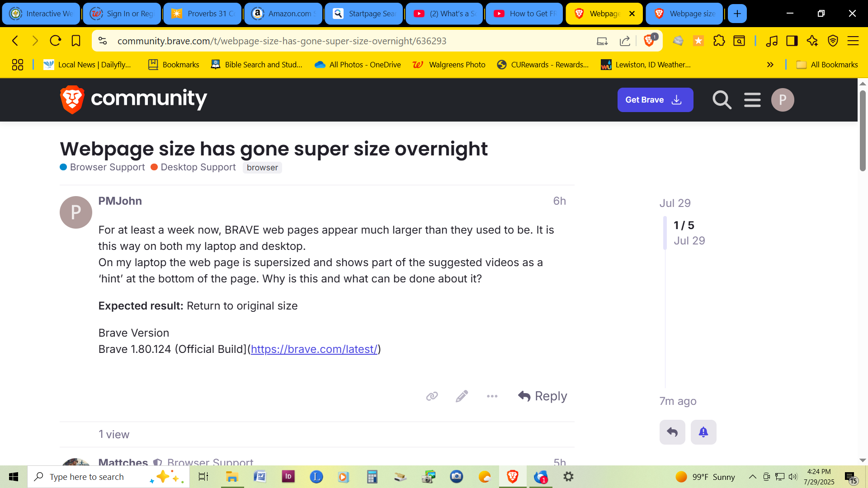This screenshot has height=488, width=868.
Task: Click the Brave Shields lion icon in address bar
Action: [649, 41]
